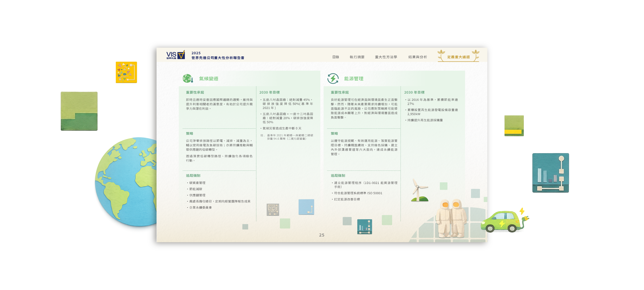644x290 pixels.
Task: Click the 追蹤機制 heading under 氣候變遷
Action: tap(193, 176)
